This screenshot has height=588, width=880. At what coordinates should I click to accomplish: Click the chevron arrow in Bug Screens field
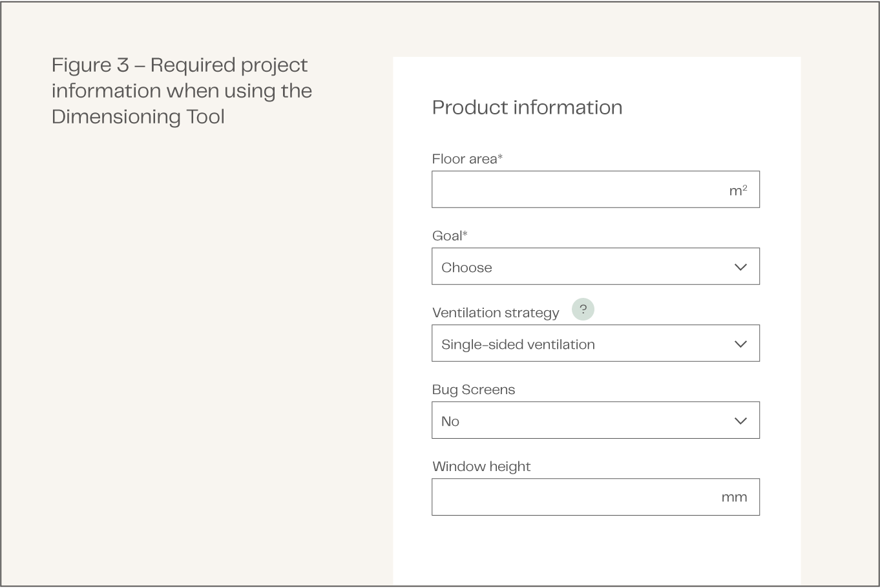[x=740, y=421]
